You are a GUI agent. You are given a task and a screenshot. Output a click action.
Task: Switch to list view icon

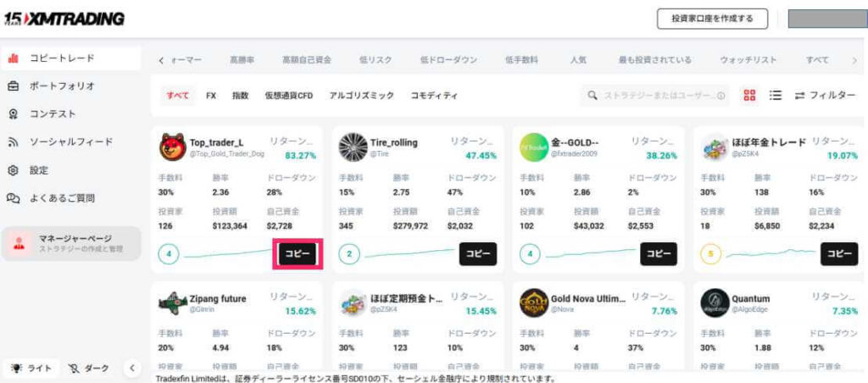pyautogui.click(x=775, y=96)
